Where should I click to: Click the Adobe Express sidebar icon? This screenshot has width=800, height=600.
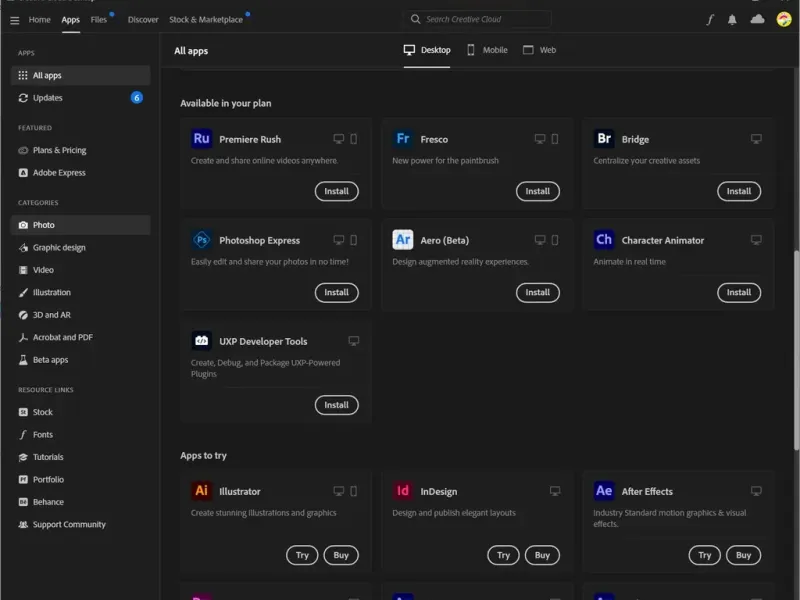(23, 172)
